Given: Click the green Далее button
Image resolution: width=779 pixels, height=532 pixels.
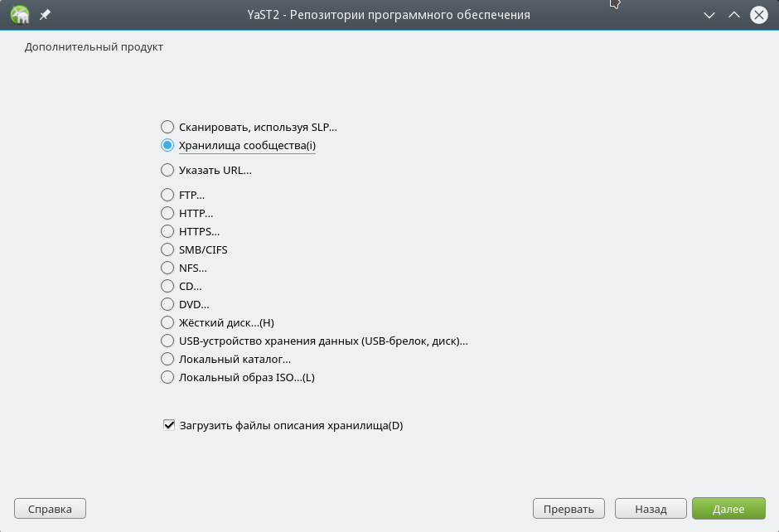Looking at the screenshot, I should pos(728,509).
